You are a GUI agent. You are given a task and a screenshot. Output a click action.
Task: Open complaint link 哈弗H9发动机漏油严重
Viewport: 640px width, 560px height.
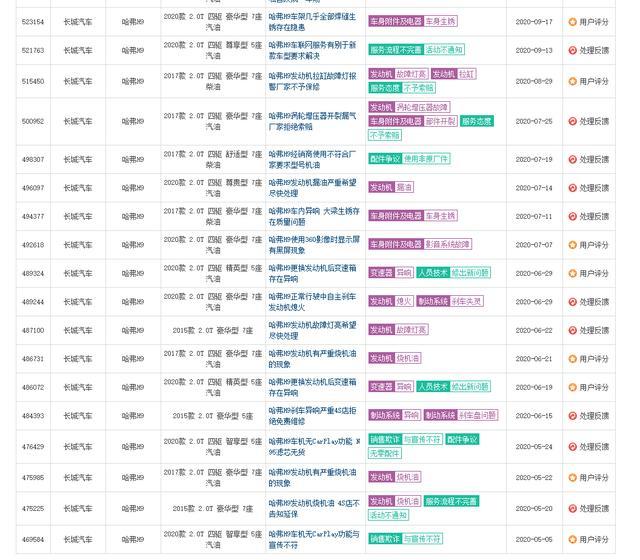tap(312, 188)
